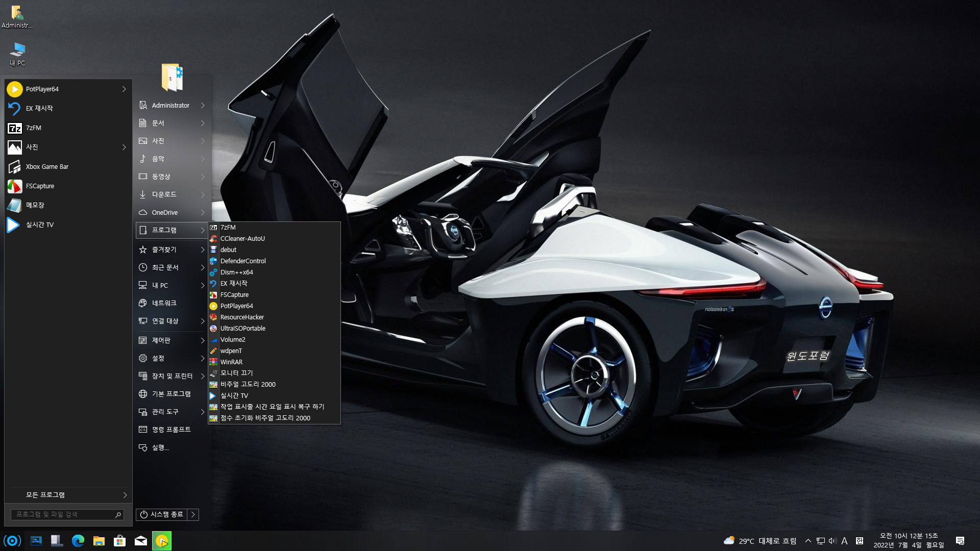Expand 제어판 submenu arrow

pos(203,341)
